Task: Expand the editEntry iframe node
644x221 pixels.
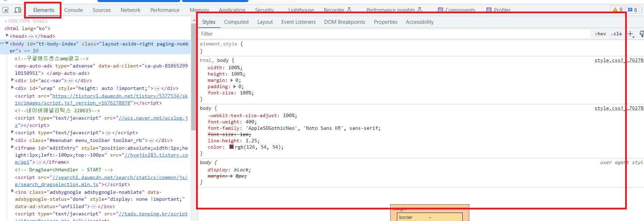Action: coord(12,148)
